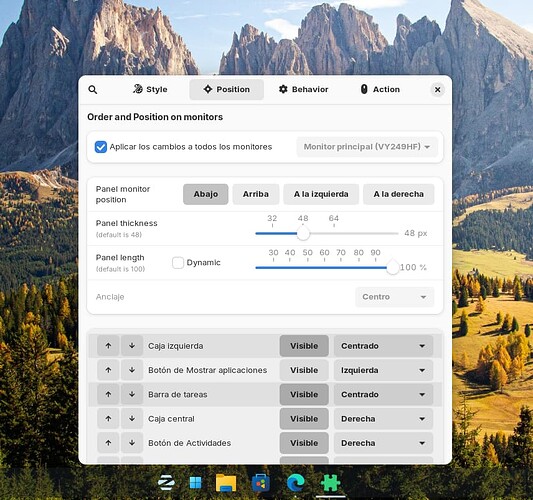
Task: Click the Panel thickness slider handle
Action: (303, 234)
